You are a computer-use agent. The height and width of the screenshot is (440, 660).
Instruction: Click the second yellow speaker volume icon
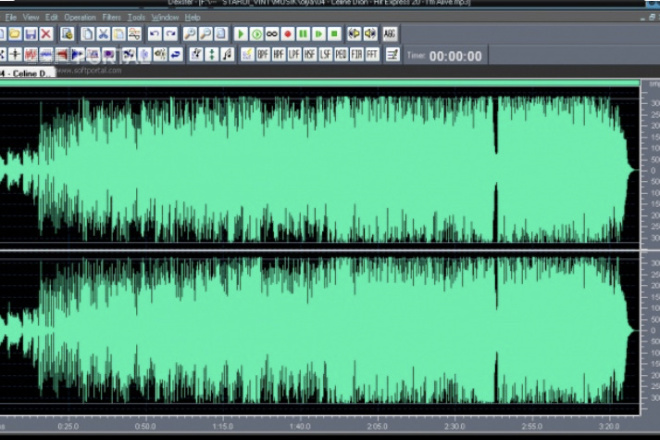tap(370, 34)
